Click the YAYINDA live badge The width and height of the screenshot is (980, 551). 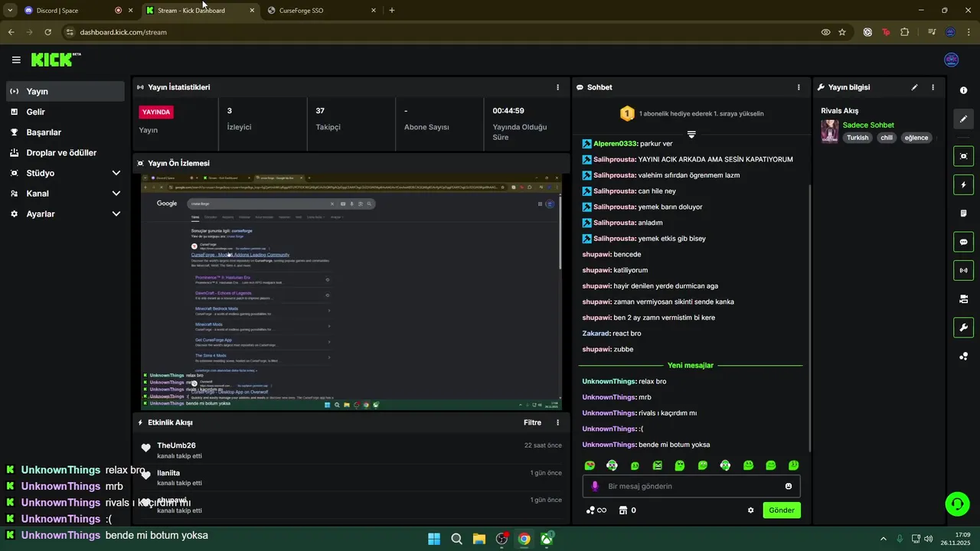(156, 112)
